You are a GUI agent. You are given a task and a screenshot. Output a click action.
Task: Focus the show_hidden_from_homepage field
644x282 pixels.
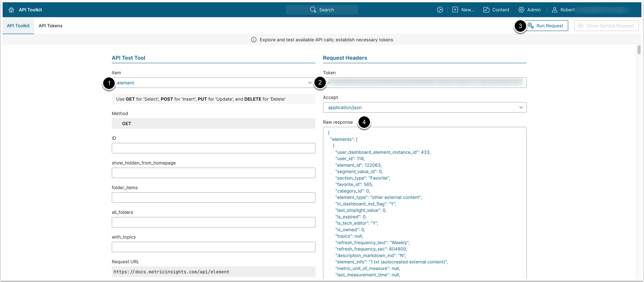213,173
